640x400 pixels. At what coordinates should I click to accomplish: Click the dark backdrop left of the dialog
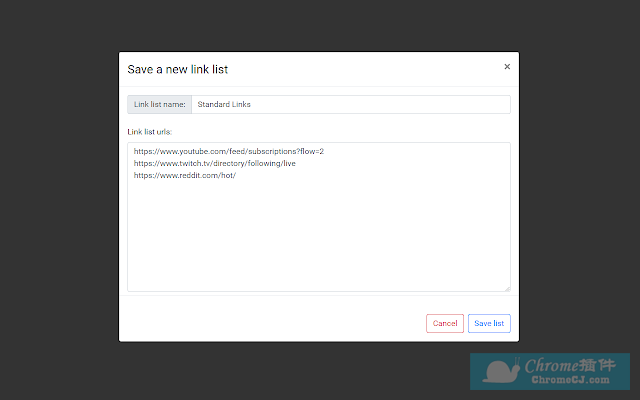point(60,200)
